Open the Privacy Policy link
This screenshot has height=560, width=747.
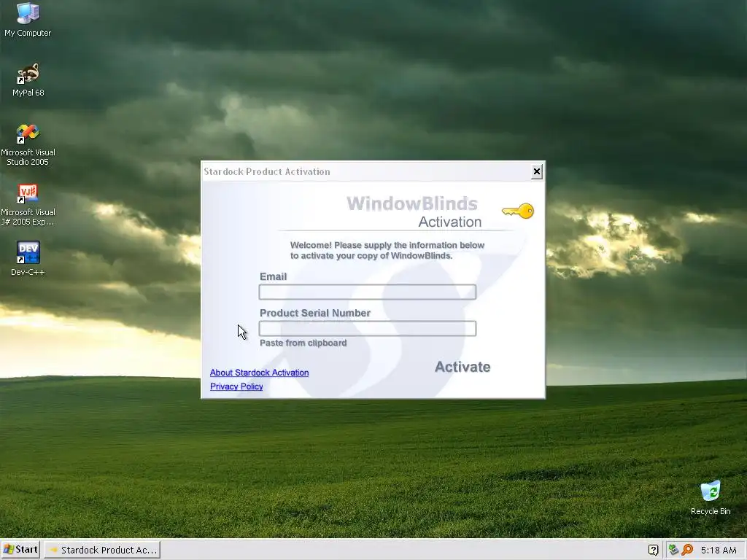point(236,386)
